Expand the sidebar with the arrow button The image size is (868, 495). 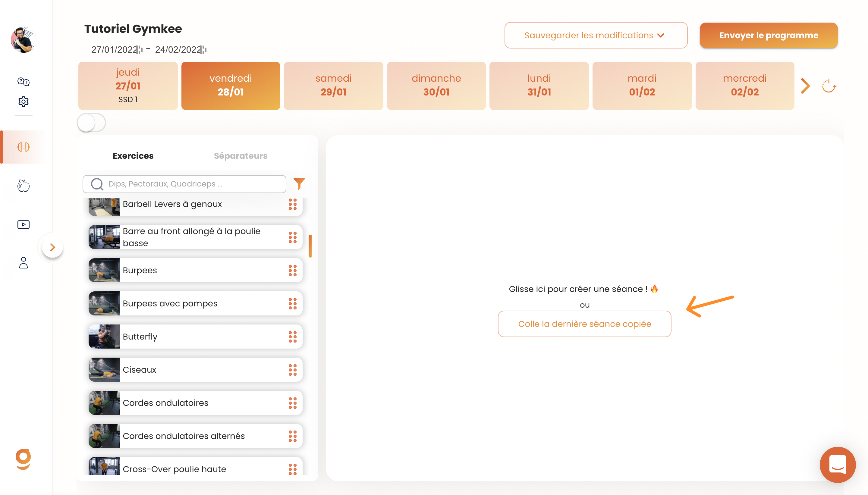coord(52,247)
